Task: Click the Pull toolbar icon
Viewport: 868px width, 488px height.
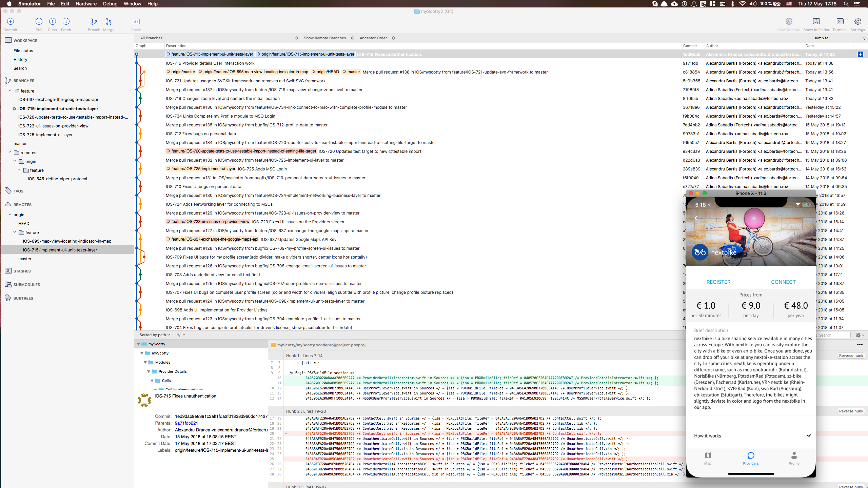Action: tap(39, 21)
